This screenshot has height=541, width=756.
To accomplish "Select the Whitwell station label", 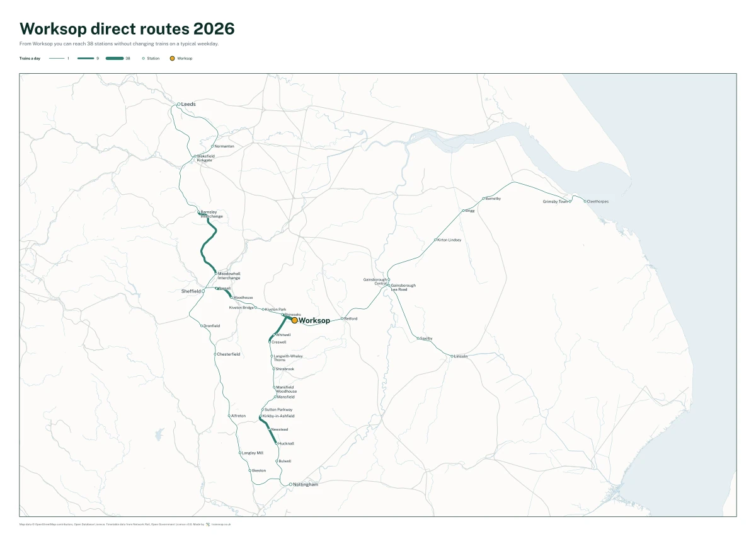I will tap(283, 335).
